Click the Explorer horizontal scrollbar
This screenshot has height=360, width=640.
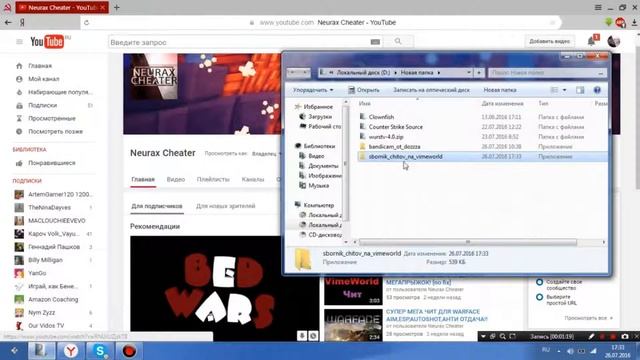click(468, 242)
